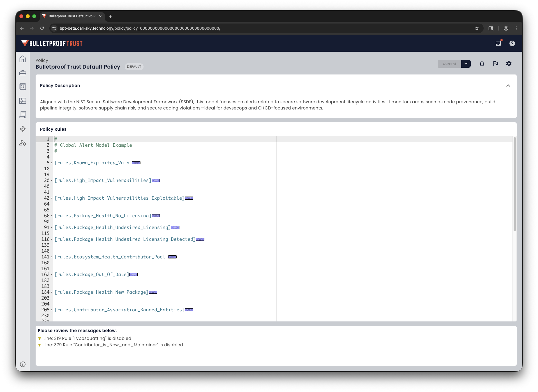
Task: Click line number 1 in editor gutter
Action: point(48,139)
